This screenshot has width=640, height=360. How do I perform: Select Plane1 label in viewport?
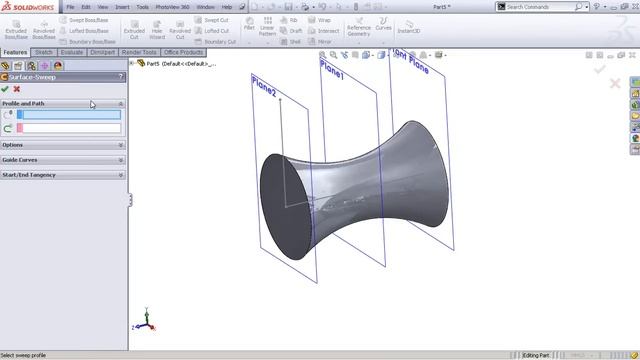click(x=332, y=69)
